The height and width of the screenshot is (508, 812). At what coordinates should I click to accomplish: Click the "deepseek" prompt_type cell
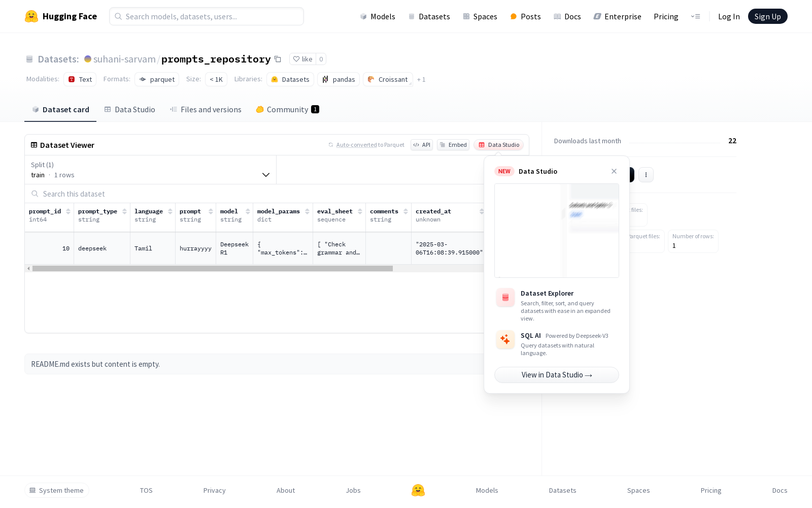point(102,248)
